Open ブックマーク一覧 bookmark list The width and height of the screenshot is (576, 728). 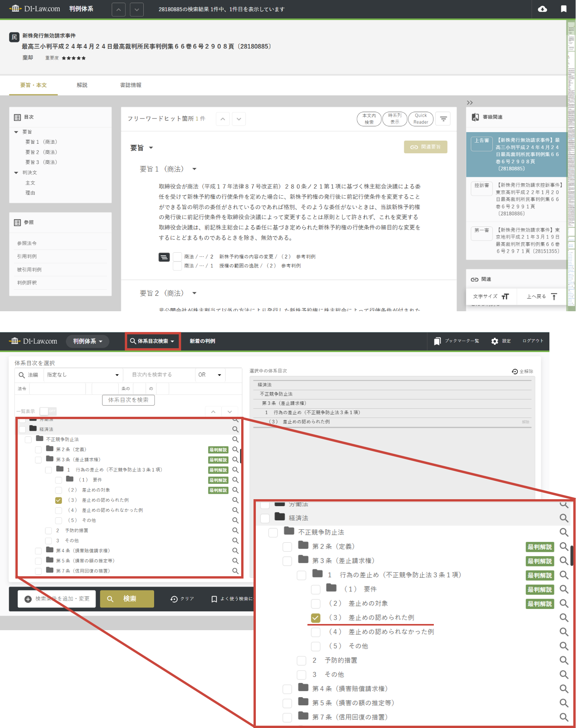457,341
